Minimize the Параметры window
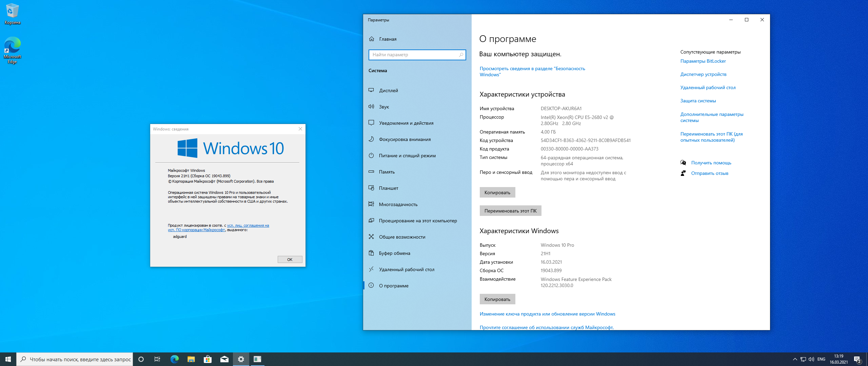 731,20
